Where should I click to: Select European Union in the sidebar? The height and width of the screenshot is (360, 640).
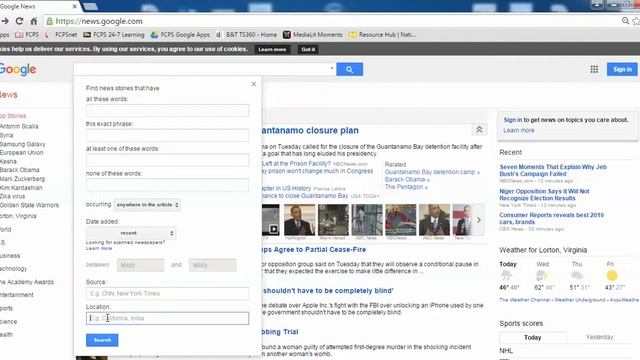tap(21, 153)
